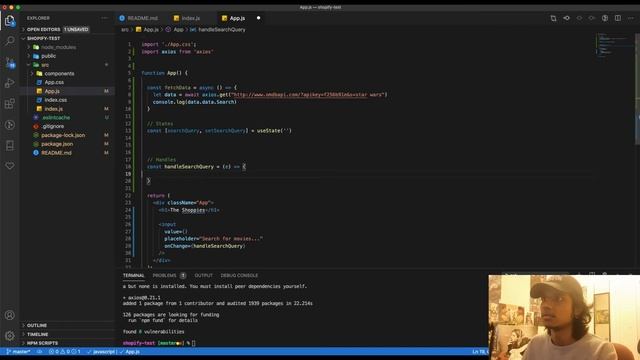640x360 pixels.
Task: Expand the components folder
Action: coord(68,73)
